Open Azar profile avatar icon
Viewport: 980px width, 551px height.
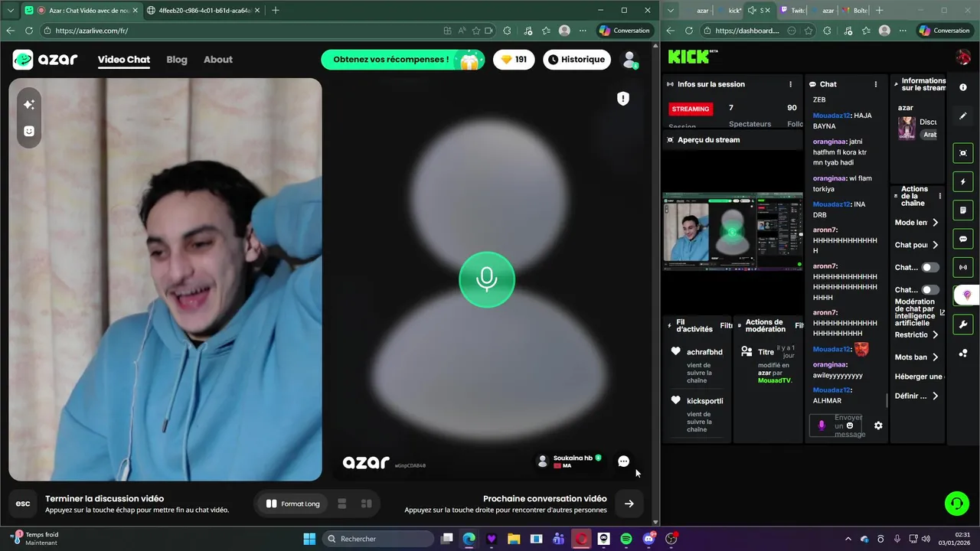click(629, 59)
